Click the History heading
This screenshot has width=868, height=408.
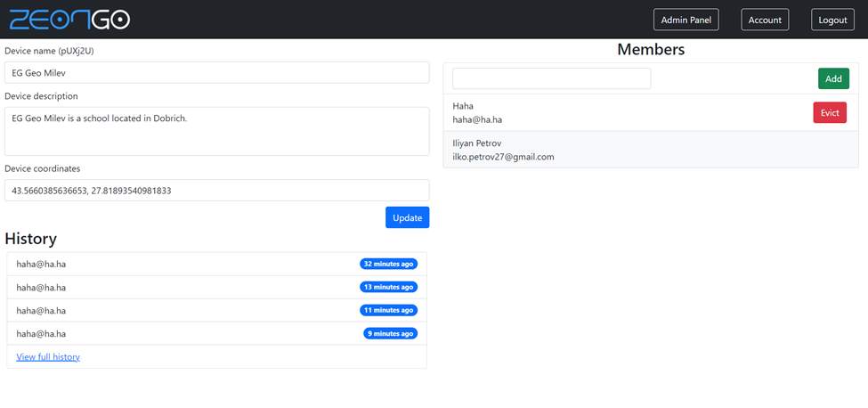30,239
